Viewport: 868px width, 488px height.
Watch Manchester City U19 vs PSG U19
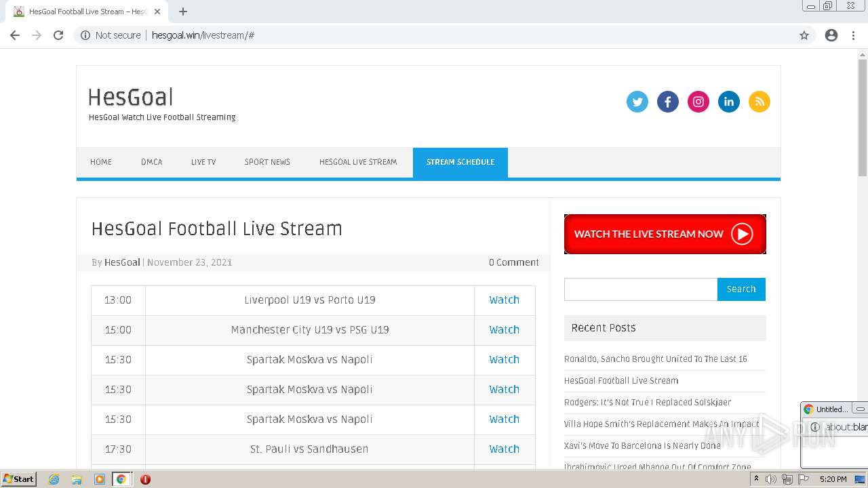pos(504,329)
